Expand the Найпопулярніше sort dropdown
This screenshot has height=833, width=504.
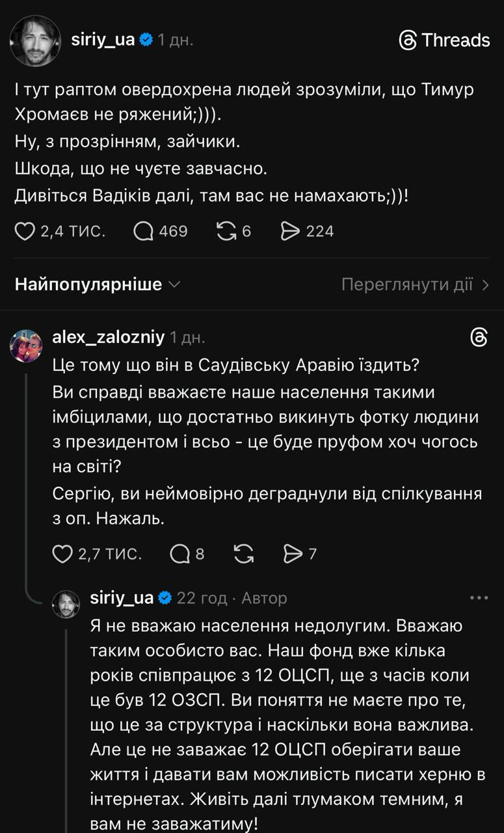tap(98, 284)
